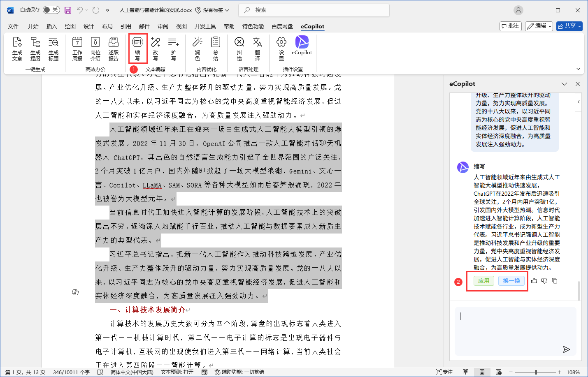Switch to 专注 focus mode

[x=444, y=372]
